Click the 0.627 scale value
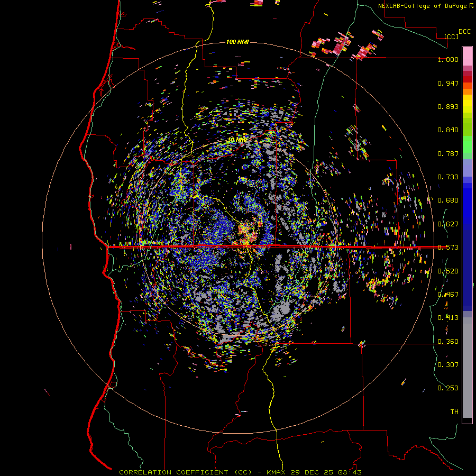Image resolution: width=476 pixels, height=476 pixels. pos(448,224)
